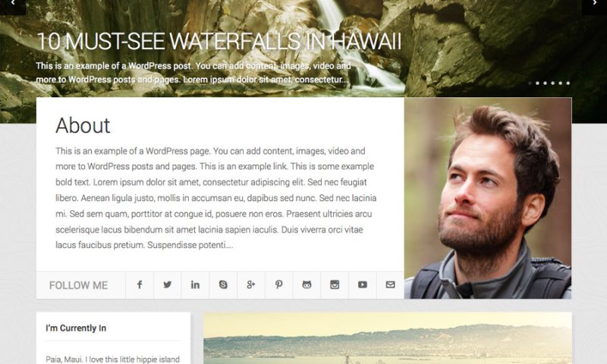
Task: Advance slider with the right arrow
Action: 594,5
